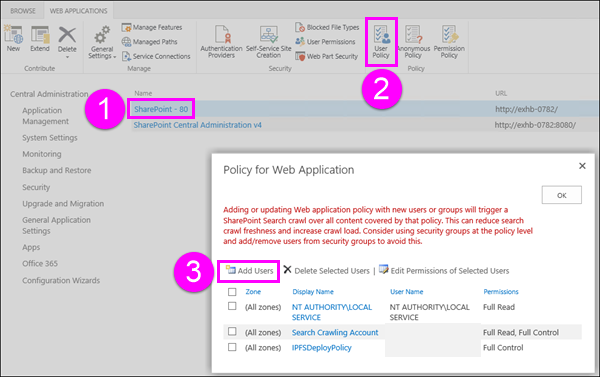Select the SharePoint - 80 web application
The width and height of the screenshot is (600, 377).
pyautogui.click(x=161, y=109)
